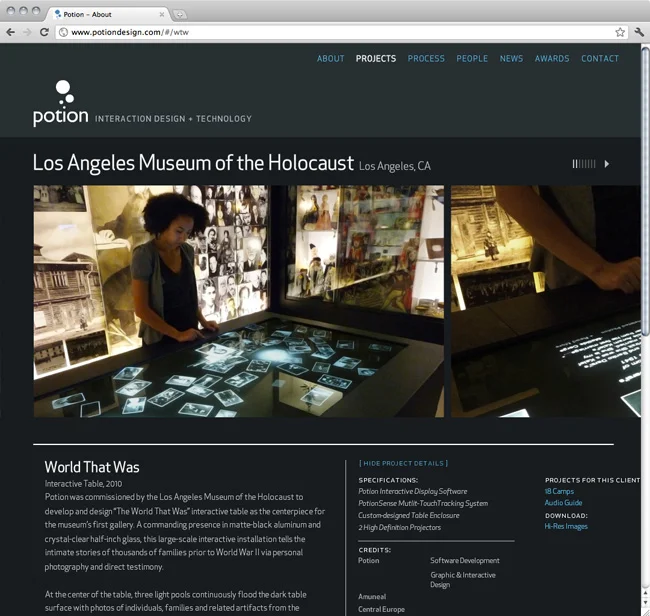Viewport: 650px width, 616px height.
Task: Open the AWARDS navigation item
Action: tap(552, 58)
